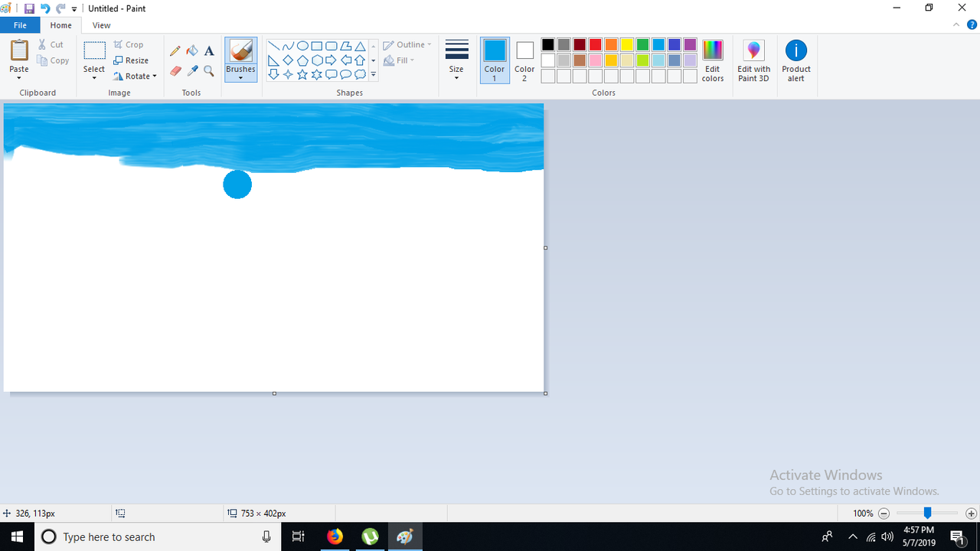Open Edit with Paint 3D
Viewport: 980px width, 551px height.
[753, 60]
